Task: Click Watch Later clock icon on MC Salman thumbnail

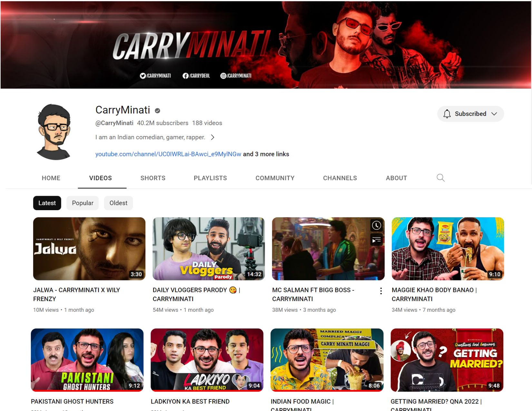Action: pyautogui.click(x=376, y=225)
